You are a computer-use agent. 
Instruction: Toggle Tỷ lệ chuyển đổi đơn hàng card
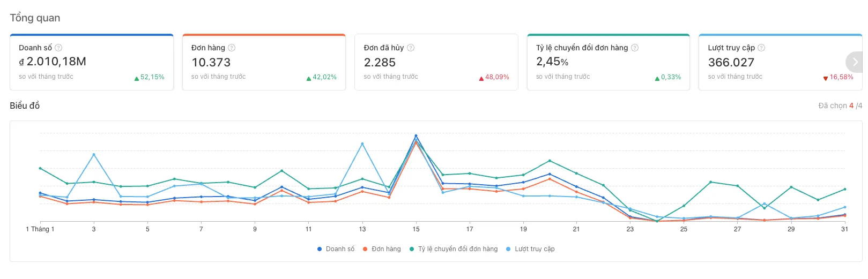(x=608, y=63)
